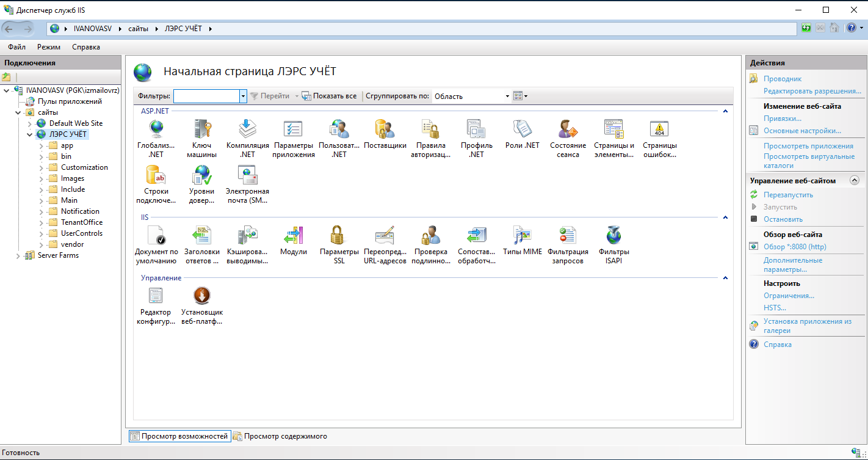Click the help icon in address bar
The image size is (868, 460).
[x=851, y=27]
